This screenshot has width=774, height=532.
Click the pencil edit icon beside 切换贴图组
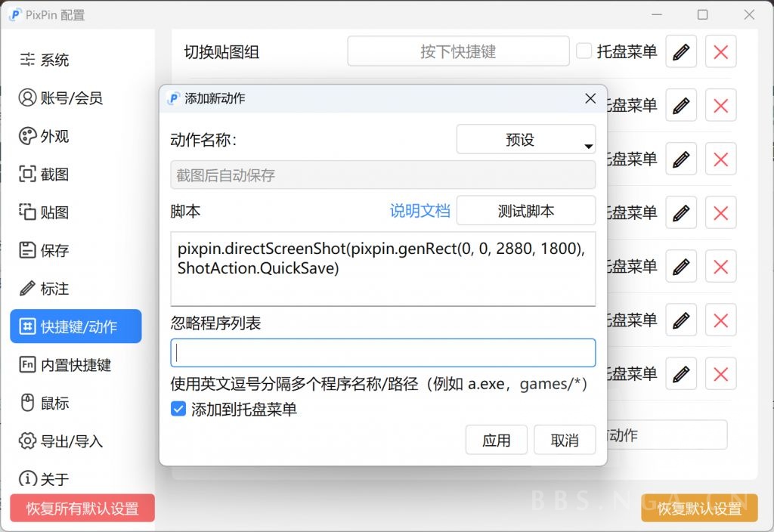click(x=680, y=51)
